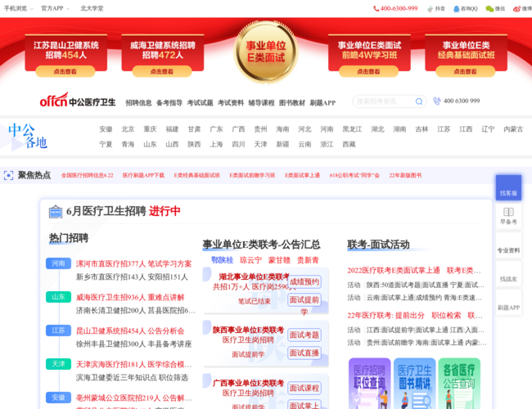
Task: Click the search magnifier icon
Action: (419, 101)
